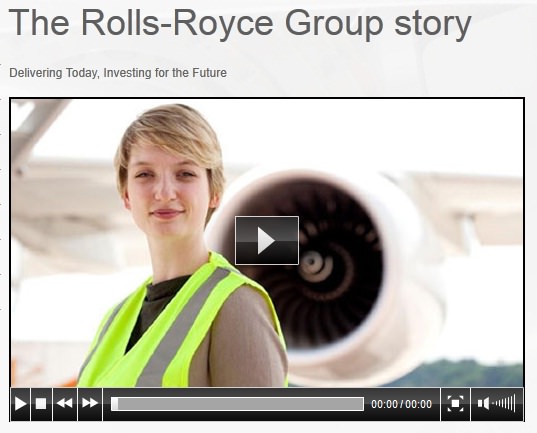Stop the video with the square stop button
Screen dimensions: 537x433
pos(41,404)
